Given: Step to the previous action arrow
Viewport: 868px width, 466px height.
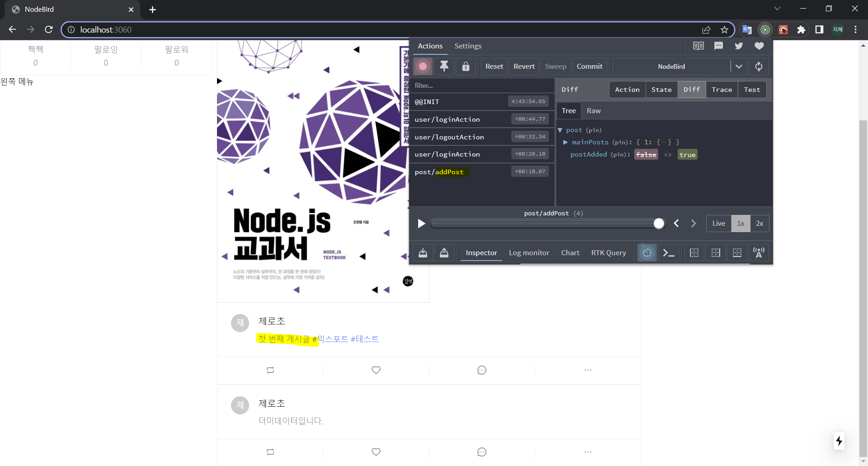Looking at the screenshot, I should pos(676,223).
